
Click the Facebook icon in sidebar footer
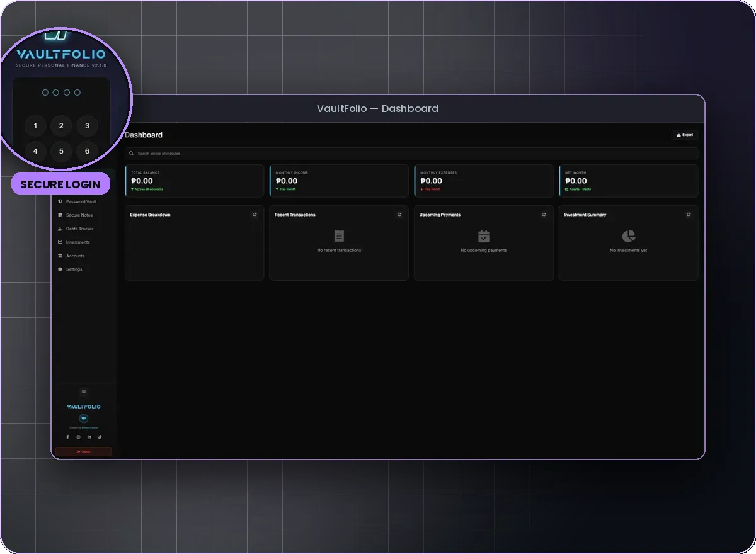click(68, 437)
